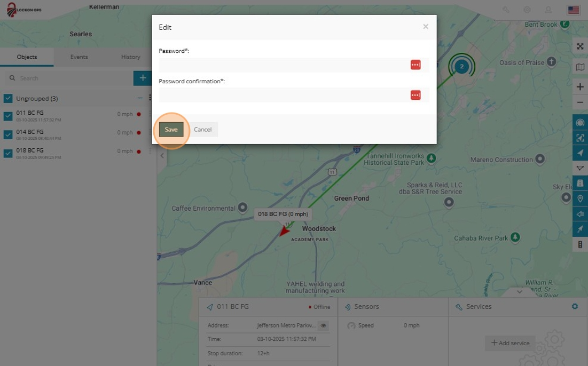Collapse bottom details panel chevron
The width and height of the screenshot is (588, 366).
(x=520, y=291)
